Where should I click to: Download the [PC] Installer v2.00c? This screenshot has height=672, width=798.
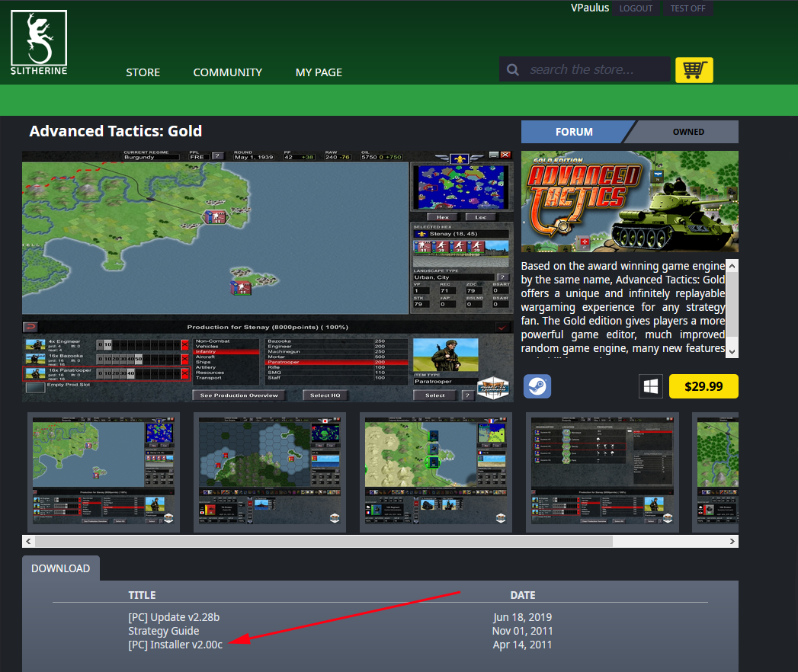point(175,645)
